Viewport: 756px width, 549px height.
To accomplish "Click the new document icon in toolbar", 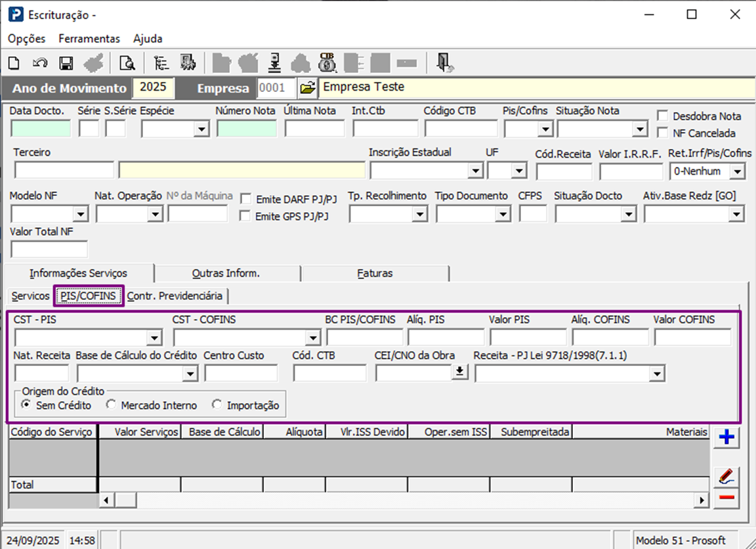I will coord(14,63).
